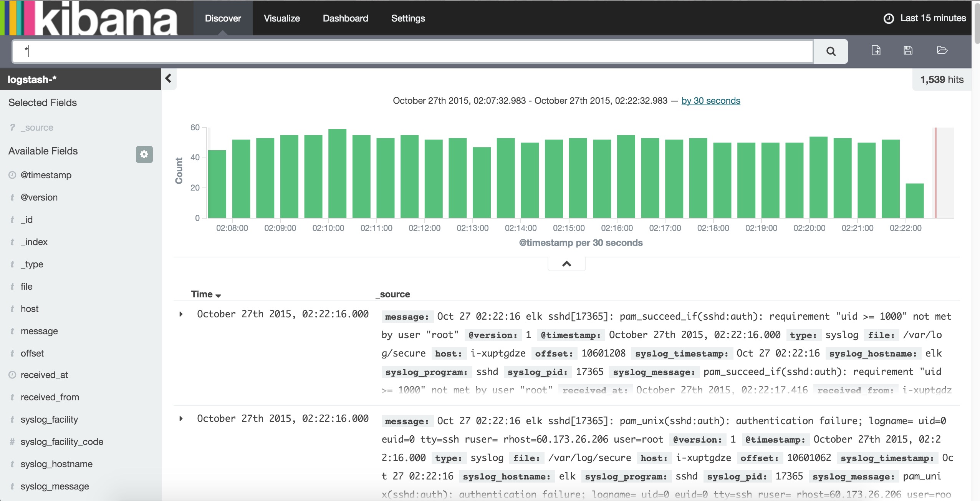
Task: Expand the first 02:22:16 pam_succeed_if row
Action: (x=181, y=314)
